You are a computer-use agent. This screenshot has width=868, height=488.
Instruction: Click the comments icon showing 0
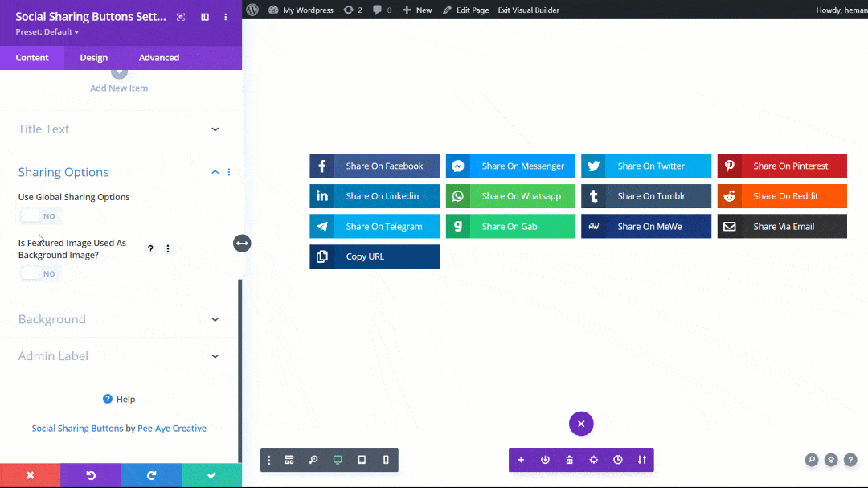pyautogui.click(x=382, y=10)
